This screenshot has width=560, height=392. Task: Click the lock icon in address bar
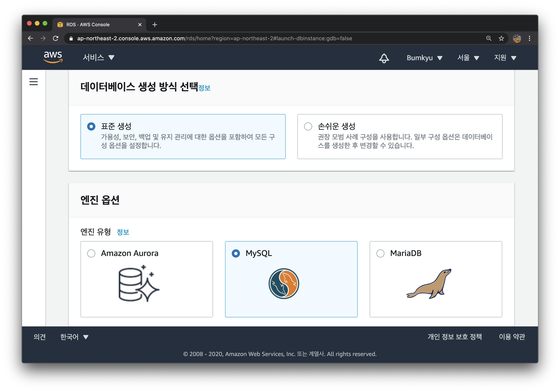click(71, 38)
